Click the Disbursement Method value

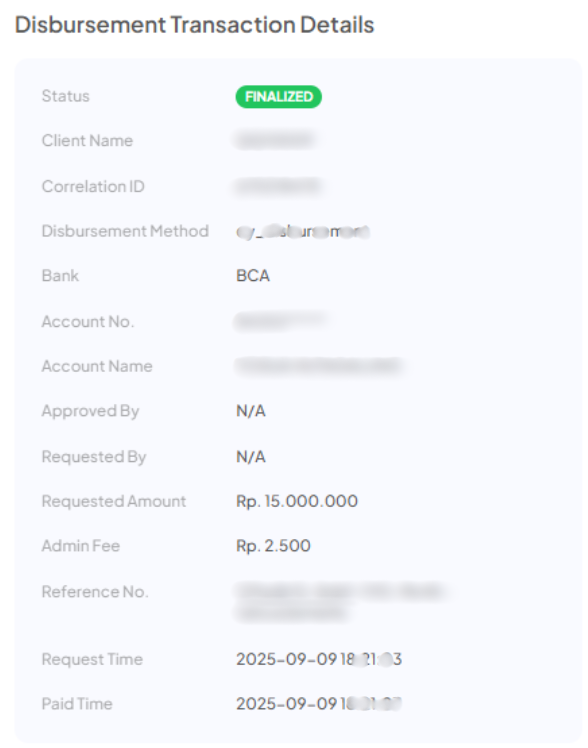(x=303, y=232)
